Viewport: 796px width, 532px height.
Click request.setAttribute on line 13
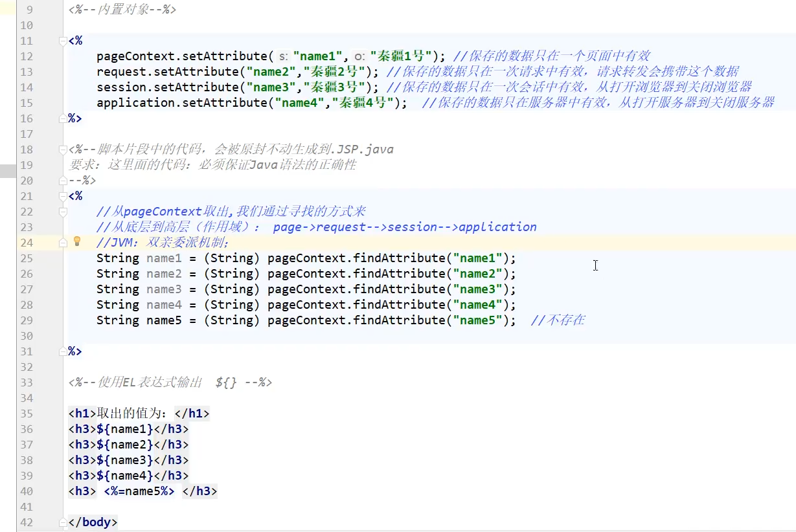[x=168, y=72]
